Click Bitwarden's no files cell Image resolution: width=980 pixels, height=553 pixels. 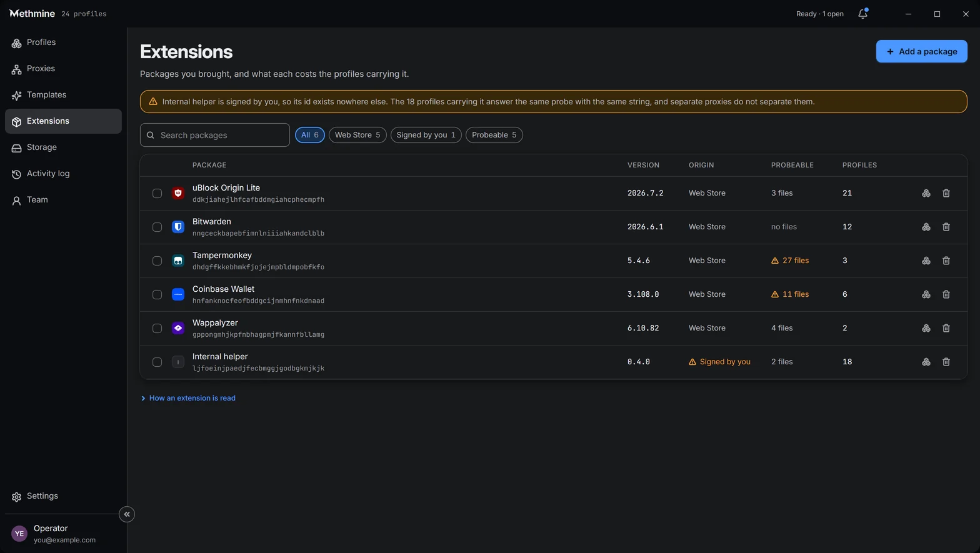(784, 227)
